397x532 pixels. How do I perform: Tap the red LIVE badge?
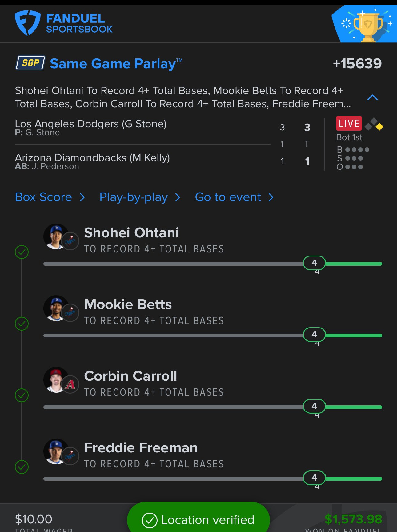pyautogui.click(x=349, y=123)
